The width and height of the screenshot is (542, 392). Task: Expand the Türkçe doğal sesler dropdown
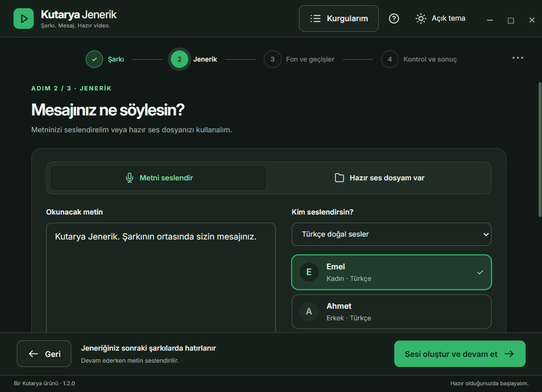coord(391,234)
